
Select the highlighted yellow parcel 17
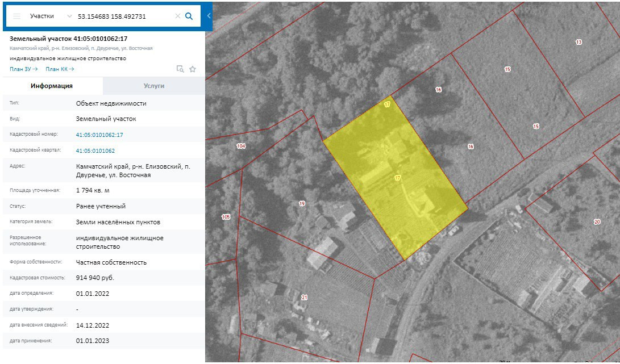coord(396,178)
